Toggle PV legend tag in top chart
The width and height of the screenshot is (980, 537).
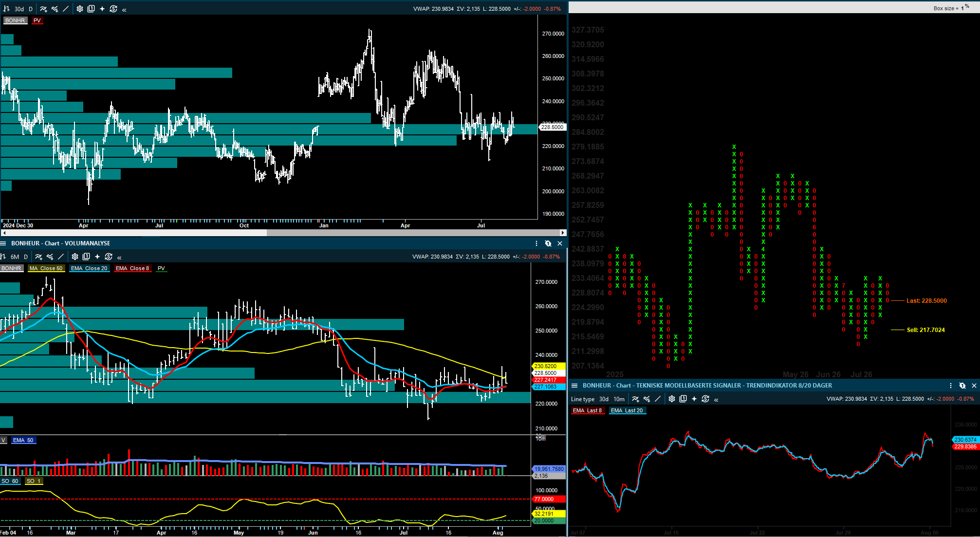(x=37, y=20)
